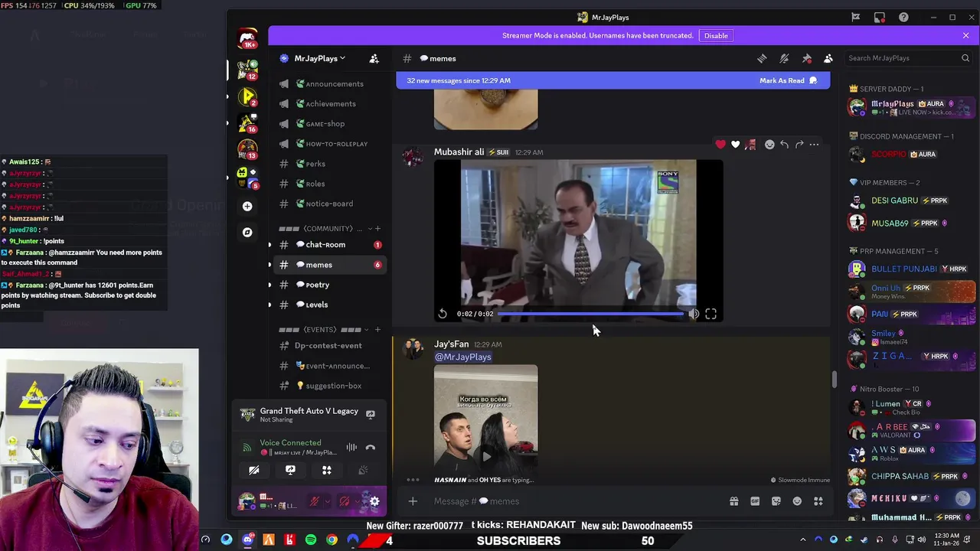Screen dimensions: 980x551
Task: Expand the memes channel threads arrow
Action: pos(269,265)
